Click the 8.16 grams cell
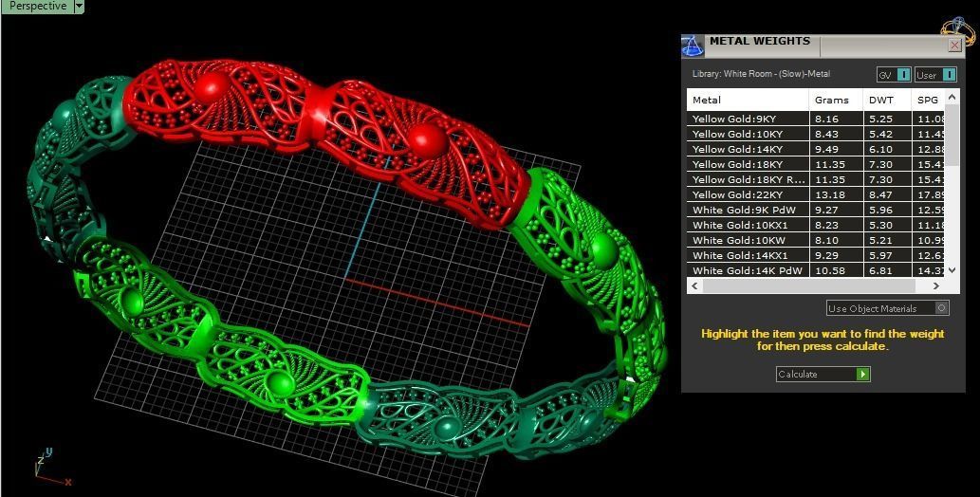 click(x=836, y=119)
